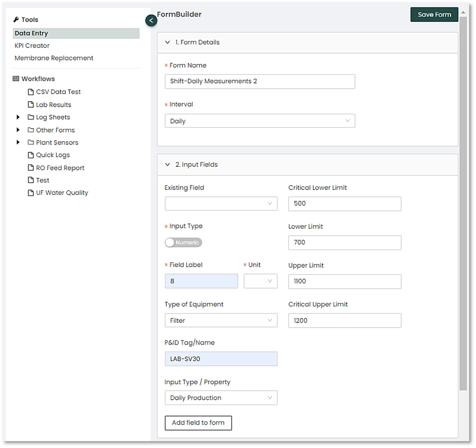The height and width of the screenshot is (448, 476).
Task: Click the Save Form button
Action: [x=434, y=15]
